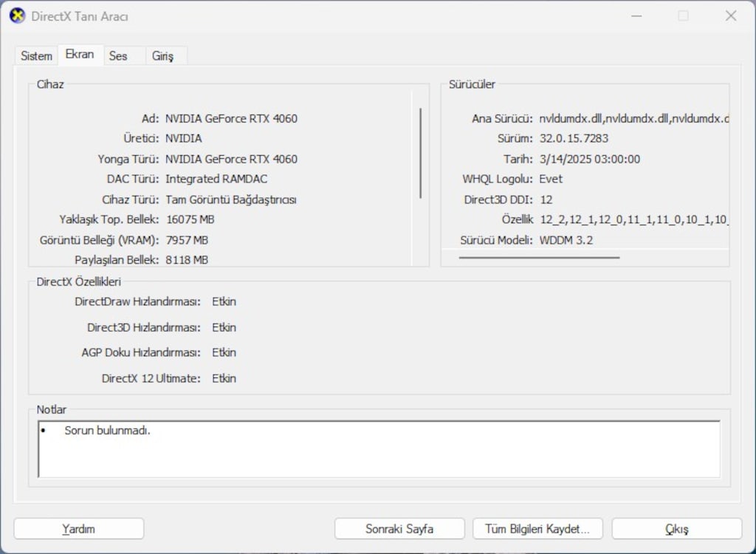Click the DirectX 12 Ultimate Etkin value
The width and height of the screenshot is (756, 554).
point(224,378)
